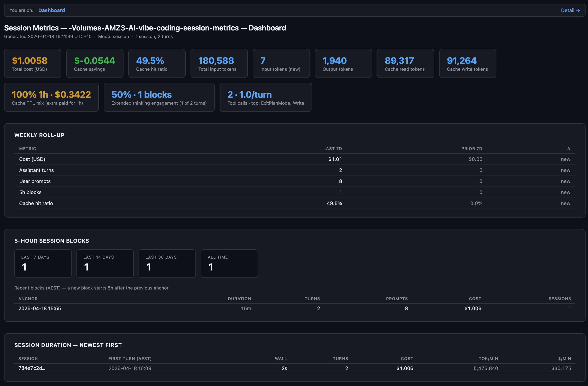Click the Tool calls summary card
The image size is (588, 386).
(x=266, y=97)
